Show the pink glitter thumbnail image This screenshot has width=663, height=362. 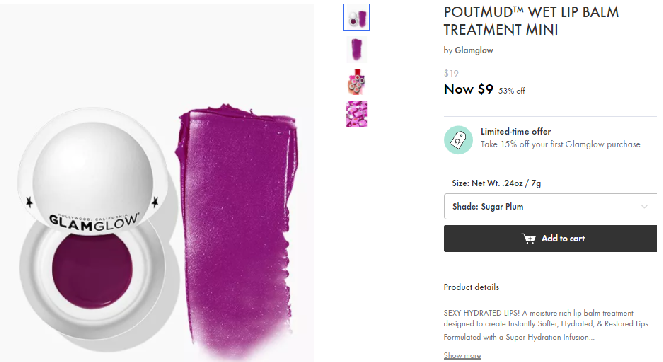[356, 114]
